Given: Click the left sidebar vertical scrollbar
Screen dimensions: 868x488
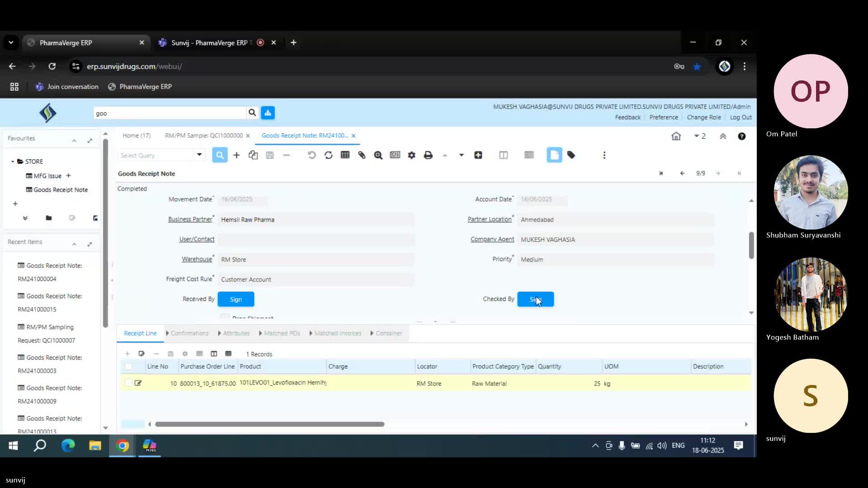Looking at the screenshot, I should (x=105, y=233).
